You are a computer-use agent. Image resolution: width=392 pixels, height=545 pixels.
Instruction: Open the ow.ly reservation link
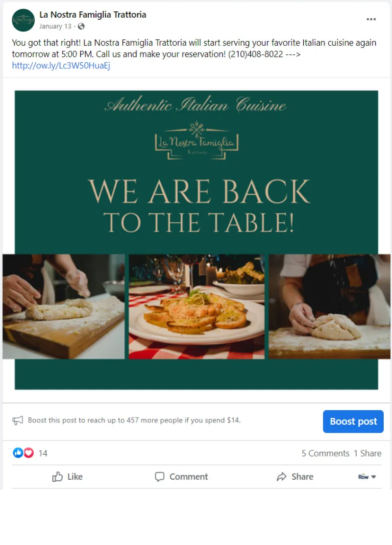pyautogui.click(x=61, y=66)
